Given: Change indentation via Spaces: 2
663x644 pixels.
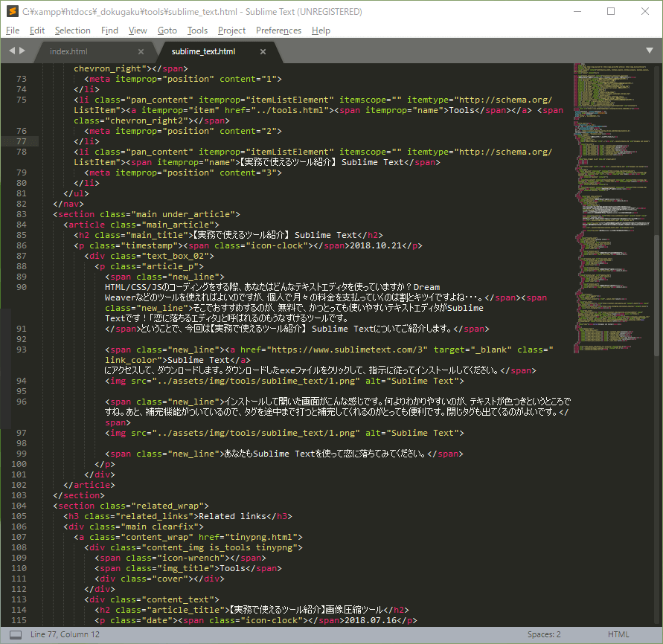Looking at the screenshot, I should coord(544,634).
